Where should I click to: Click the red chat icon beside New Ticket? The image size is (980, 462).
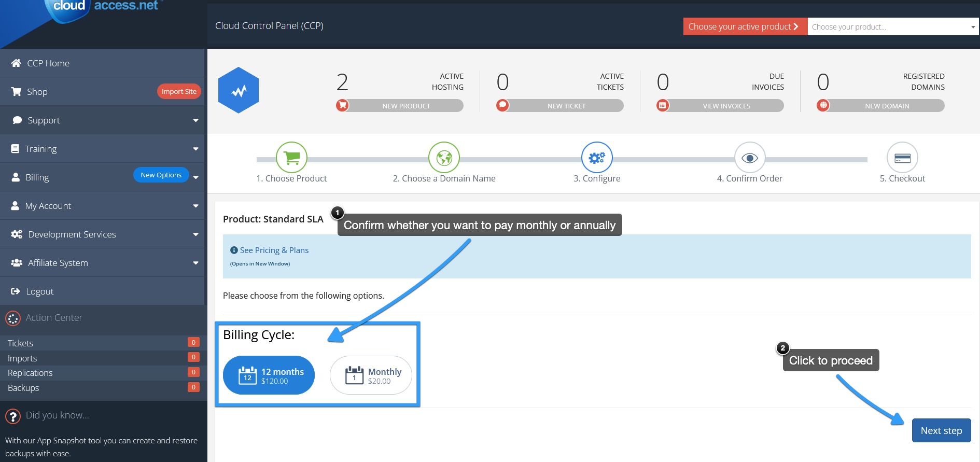point(502,105)
